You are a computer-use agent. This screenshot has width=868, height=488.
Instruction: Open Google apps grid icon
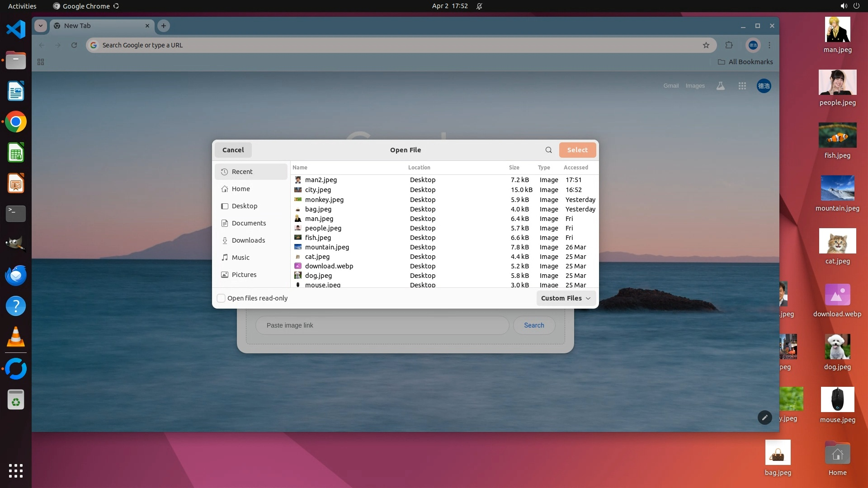[742, 86]
